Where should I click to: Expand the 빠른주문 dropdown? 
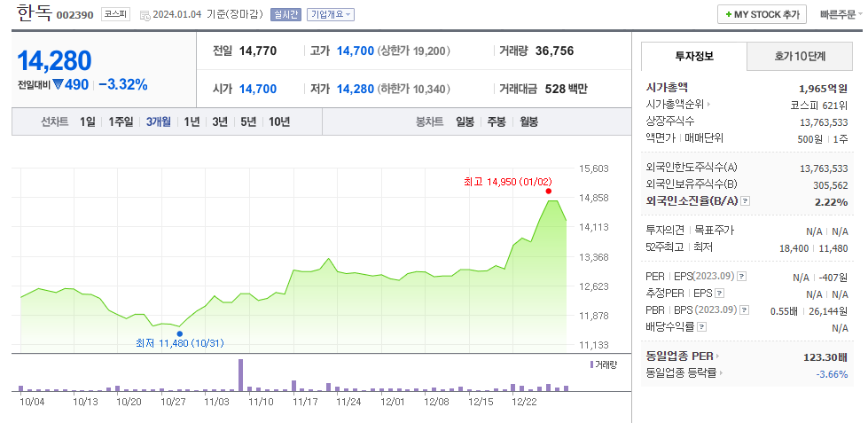click(x=841, y=14)
